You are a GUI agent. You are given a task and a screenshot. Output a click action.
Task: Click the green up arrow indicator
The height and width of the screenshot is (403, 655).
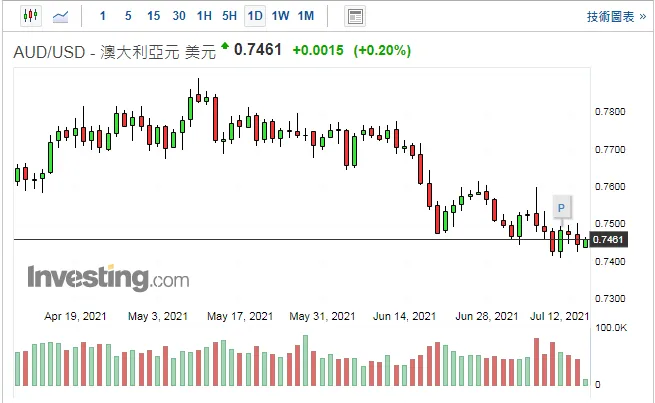pyautogui.click(x=225, y=46)
